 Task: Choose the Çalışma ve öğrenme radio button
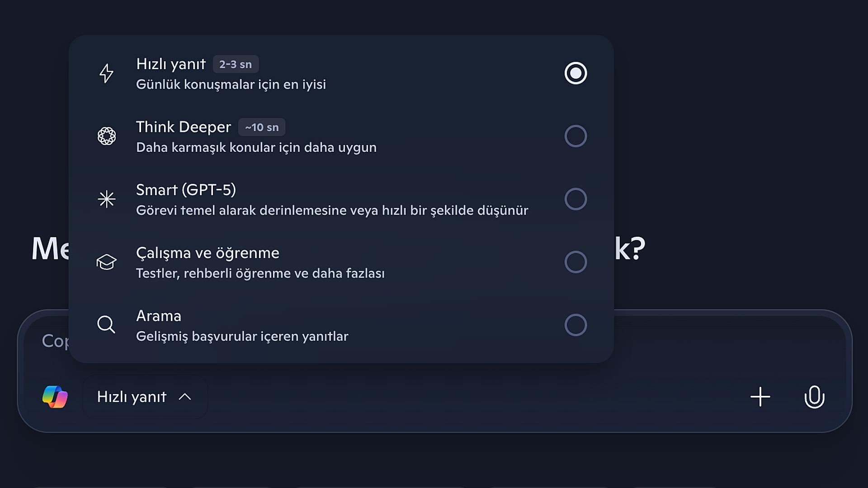[576, 262]
